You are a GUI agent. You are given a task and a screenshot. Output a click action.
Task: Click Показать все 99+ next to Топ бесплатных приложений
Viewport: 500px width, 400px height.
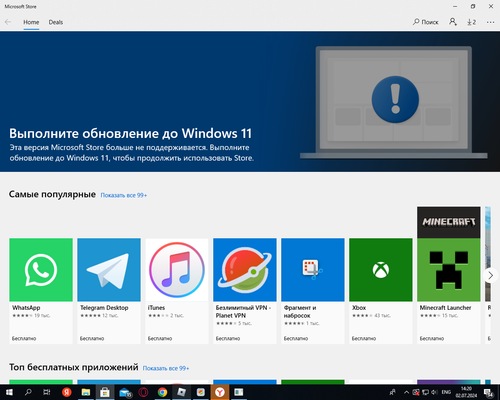coord(166,368)
